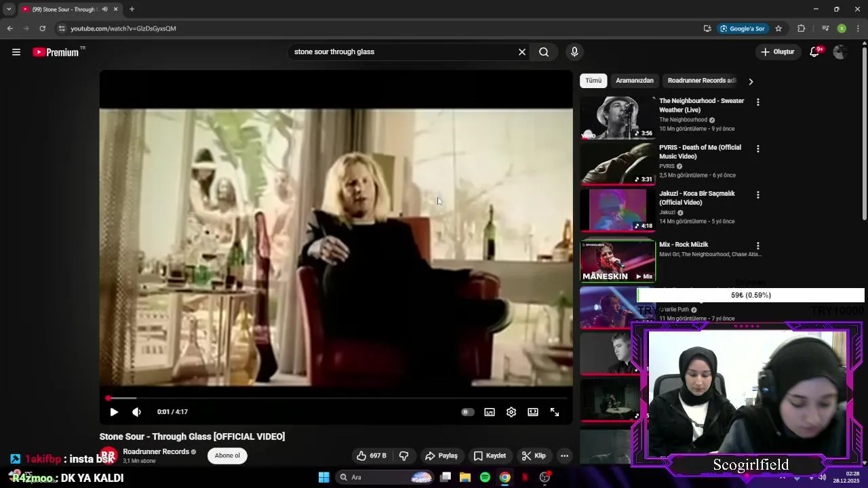Viewport: 868px width, 488px height.
Task: Open options for PVRIS Death of Me
Action: click(x=758, y=148)
